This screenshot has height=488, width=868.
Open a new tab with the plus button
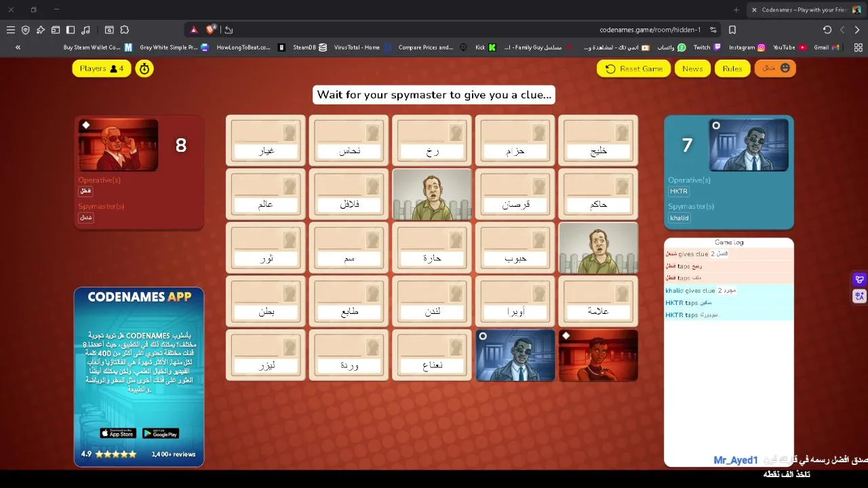pos(736,9)
